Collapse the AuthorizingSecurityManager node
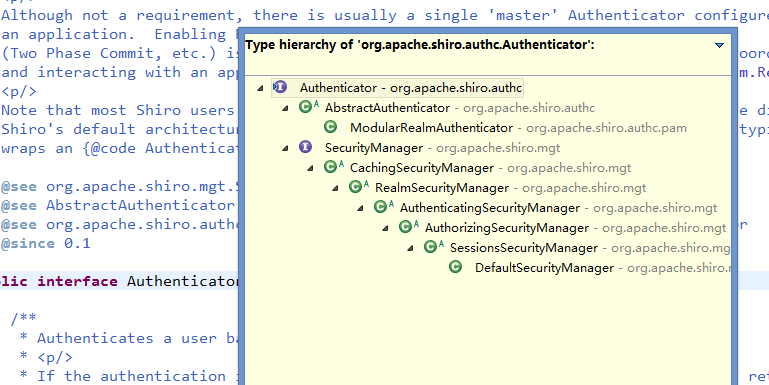 coord(385,229)
